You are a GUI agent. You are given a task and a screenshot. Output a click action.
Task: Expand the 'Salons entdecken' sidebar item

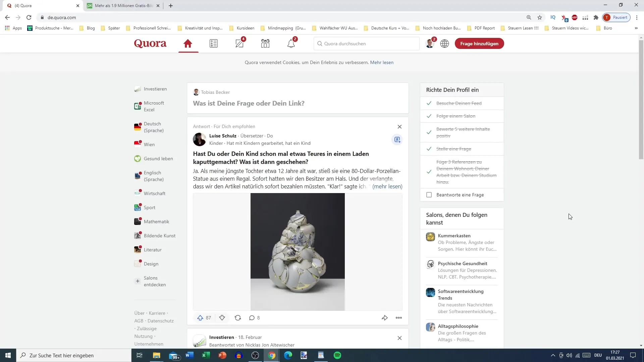coord(138,281)
